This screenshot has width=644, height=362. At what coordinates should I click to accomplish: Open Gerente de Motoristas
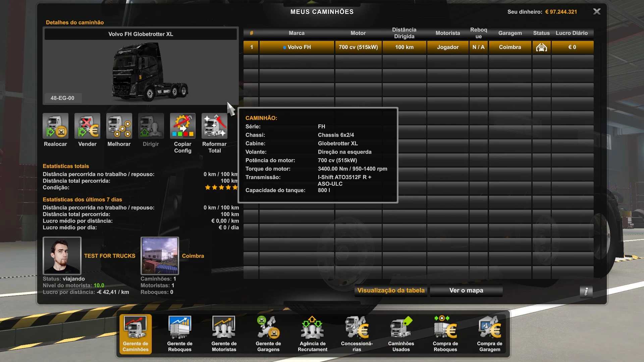[x=224, y=334]
